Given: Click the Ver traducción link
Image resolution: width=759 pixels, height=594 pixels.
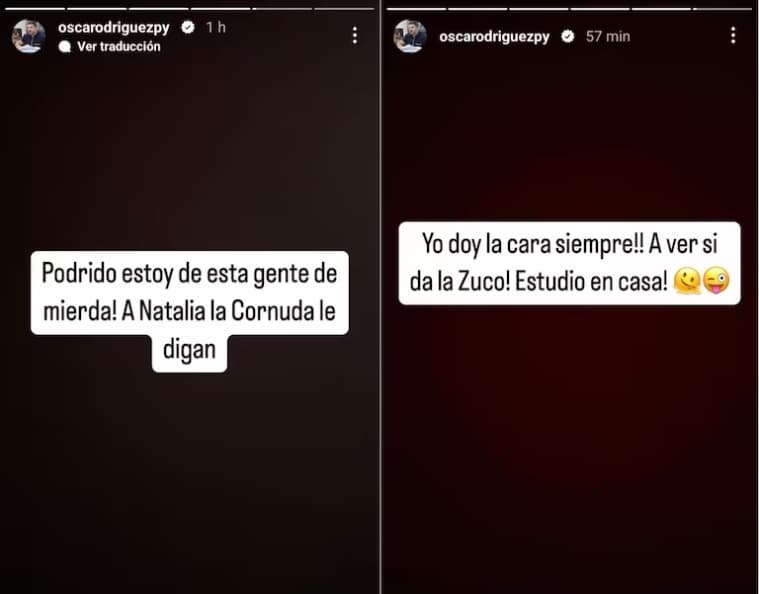Looking at the screenshot, I should pyautogui.click(x=119, y=46).
